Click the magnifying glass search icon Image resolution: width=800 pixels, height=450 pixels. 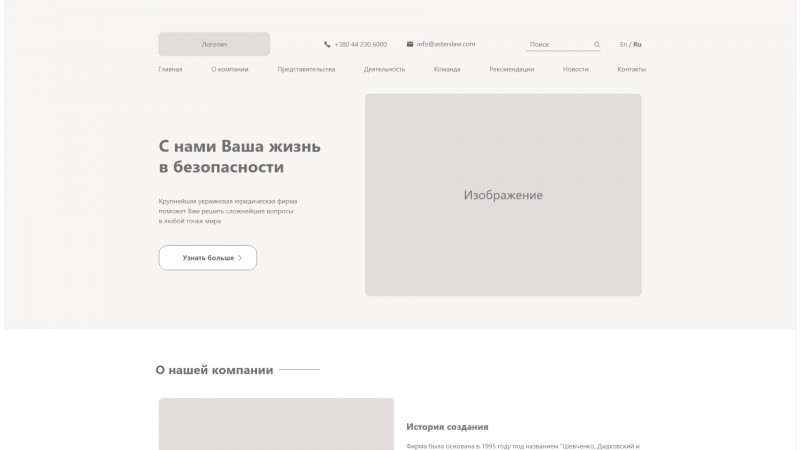[x=596, y=44]
